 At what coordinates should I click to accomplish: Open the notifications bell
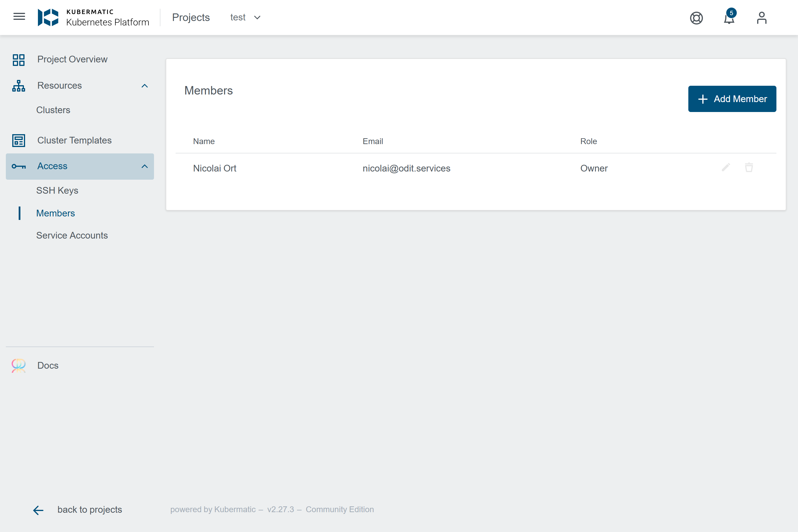(x=729, y=18)
